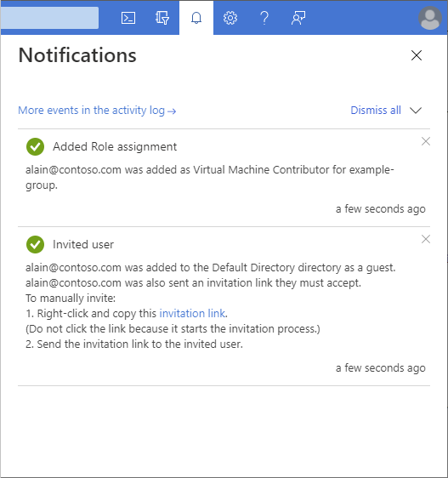Open the Settings gear icon
Image resolution: width=448 pixels, height=478 pixels.
pyautogui.click(x=230, y=18)
